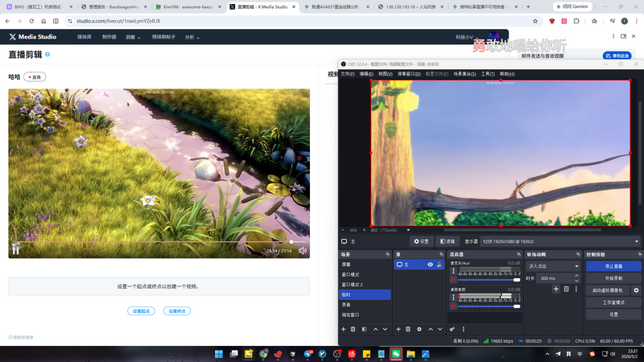Open the 视图(V) menu in OBS
This screenshot has height=362, width=644.
(x=386, y=74)
